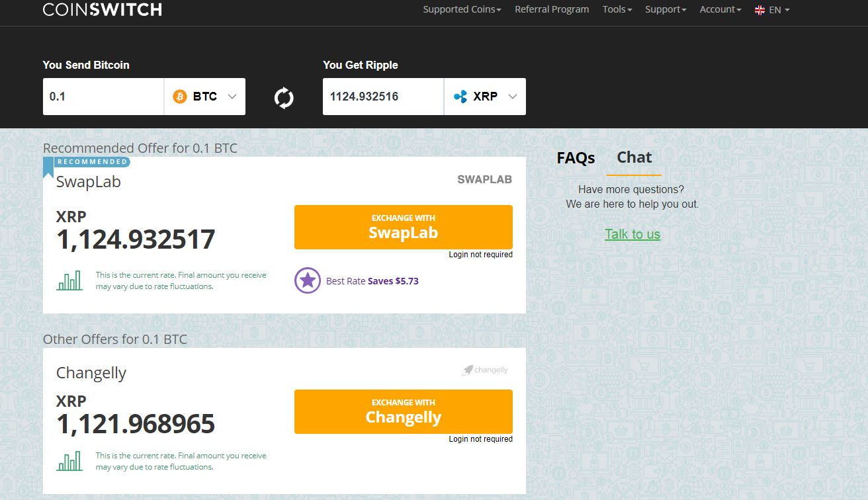Expand the XRP receive currency selector
868x500 pixels.
pos(485,97)
